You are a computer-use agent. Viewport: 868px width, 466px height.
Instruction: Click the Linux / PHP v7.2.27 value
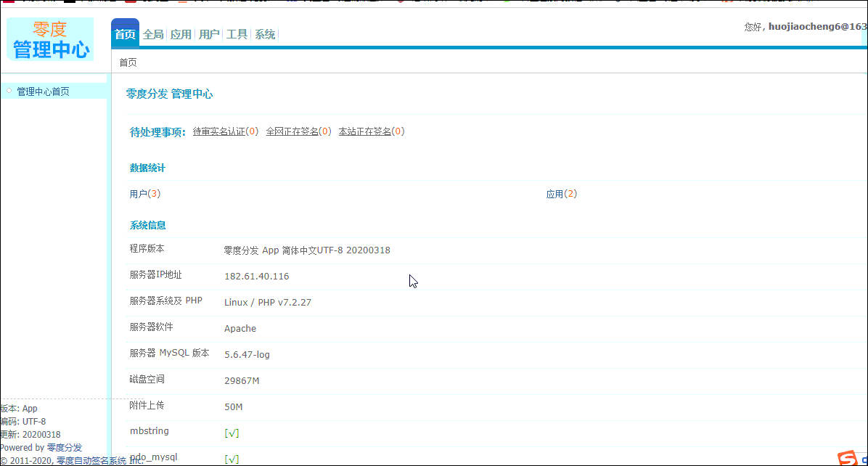[x=268, y=302]
